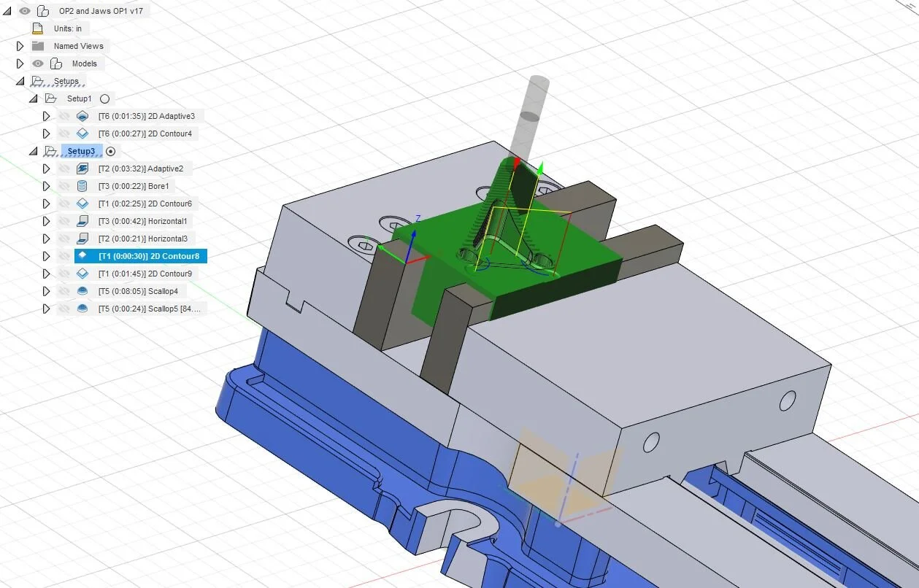Expand the Scallop4 operation
The height and width of the screenshot is (588, 919).
pyautogui.click(x=46, y=291)
